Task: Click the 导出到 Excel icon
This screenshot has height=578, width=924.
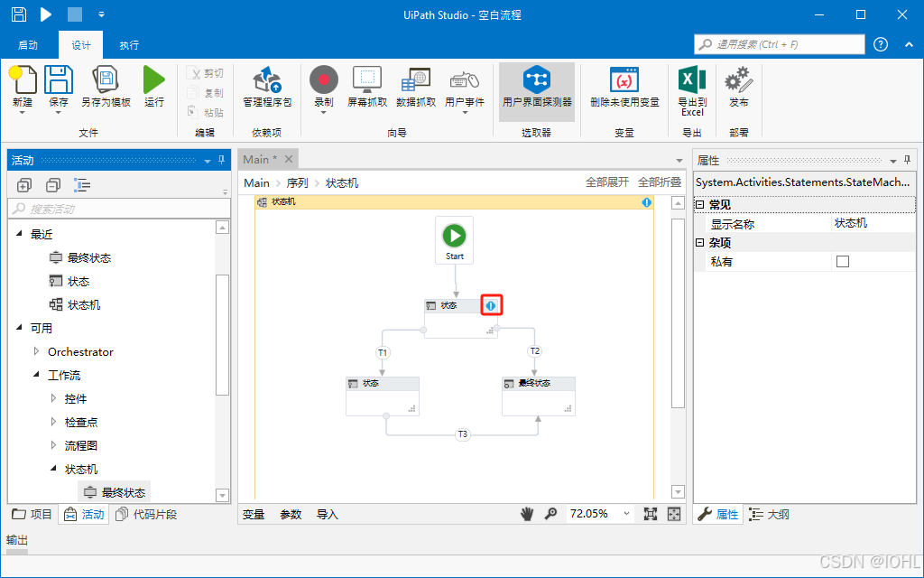Action: [x=692, y=79]
